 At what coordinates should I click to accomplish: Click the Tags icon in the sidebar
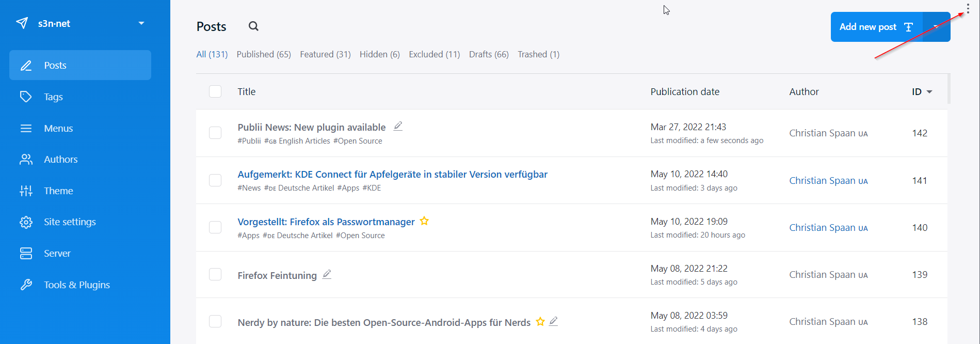(x=26, y=97)
